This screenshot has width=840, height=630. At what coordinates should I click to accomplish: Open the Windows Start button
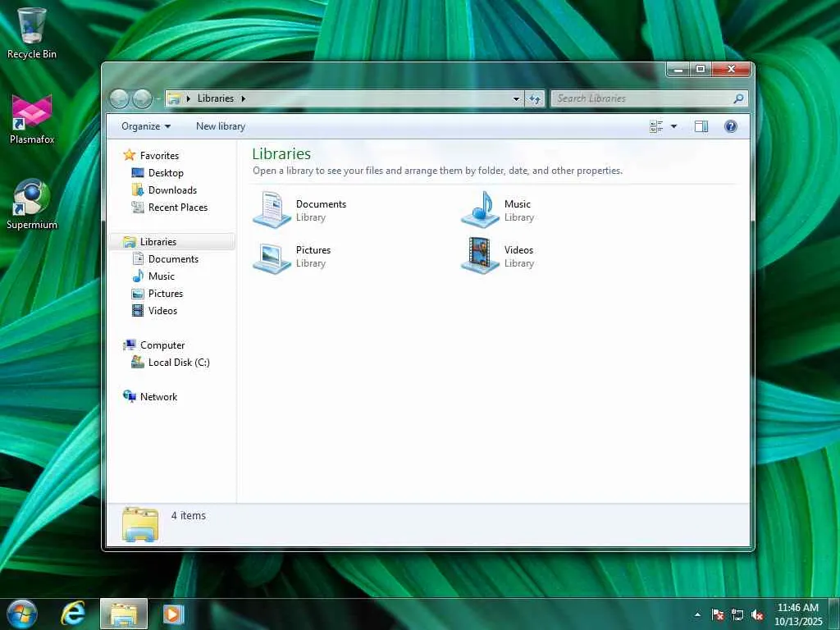[21, 614]
